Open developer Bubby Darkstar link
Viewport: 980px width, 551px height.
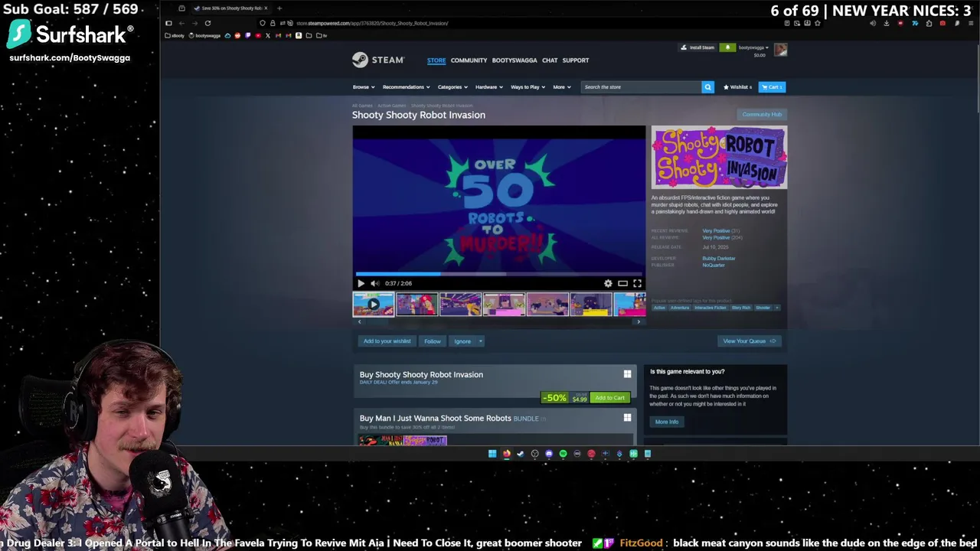point(719,258)
